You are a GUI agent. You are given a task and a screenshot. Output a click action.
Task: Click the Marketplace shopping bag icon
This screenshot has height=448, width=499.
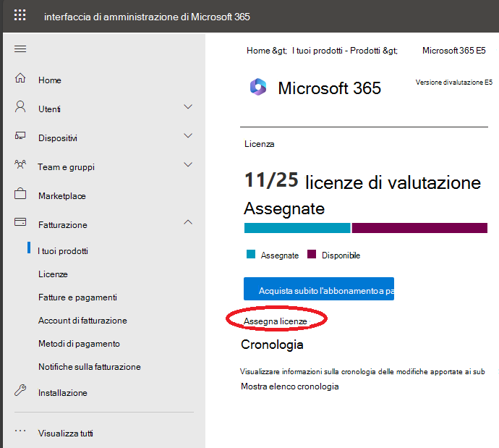point(20,193)
